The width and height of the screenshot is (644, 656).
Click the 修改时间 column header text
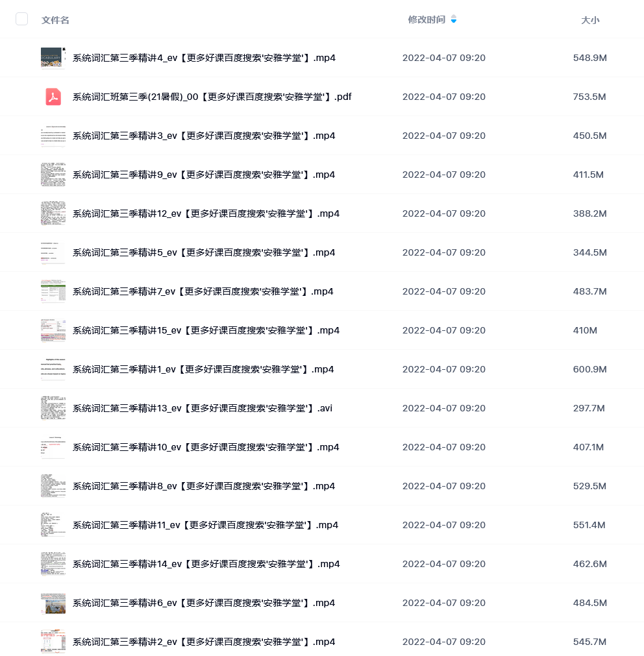(x=427, y=19)
